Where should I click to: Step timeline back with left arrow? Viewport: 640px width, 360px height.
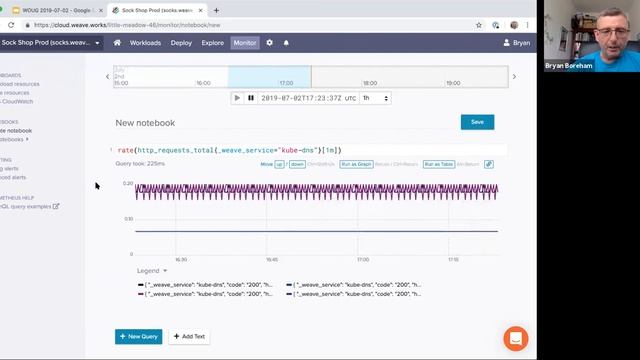point(107,76)
